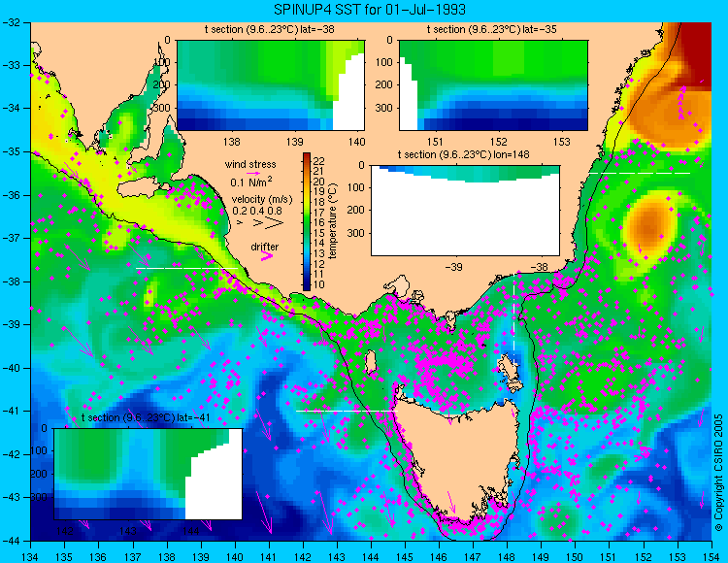Click King Island in western Bass Strait

tap(371, 362)
